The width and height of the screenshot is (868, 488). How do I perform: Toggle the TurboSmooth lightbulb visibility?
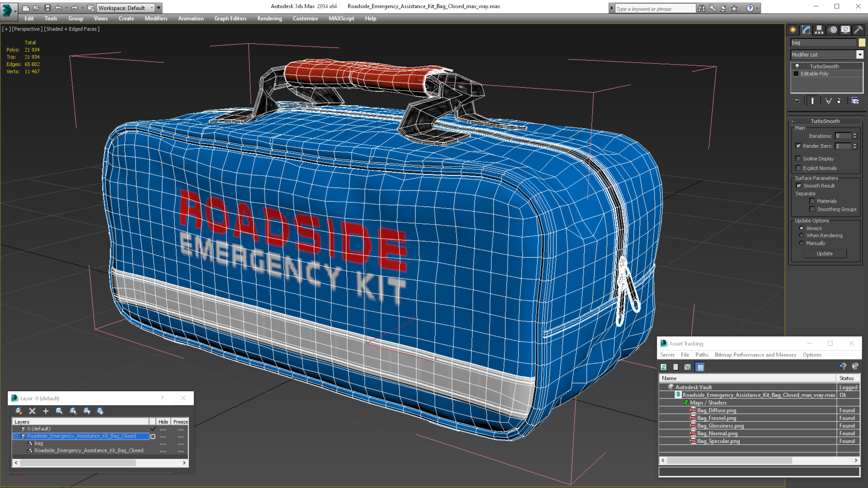(x=797, y=66)
